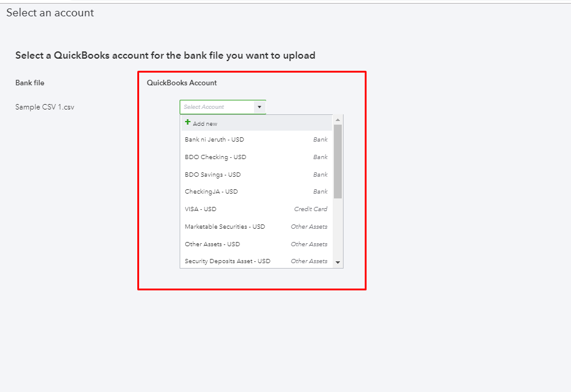Viewport: 571px width, 392px height.
Task: Pick Other Assets - USD account
Action: [x=256, y=244]
